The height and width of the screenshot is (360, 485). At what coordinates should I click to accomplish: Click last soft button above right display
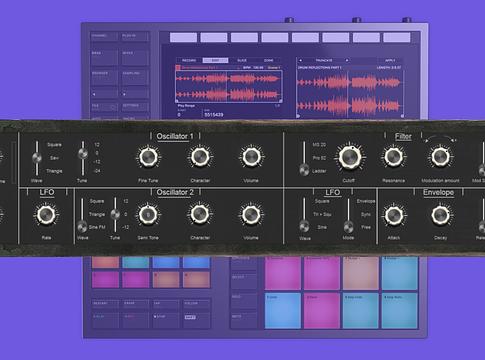[397, 37]
